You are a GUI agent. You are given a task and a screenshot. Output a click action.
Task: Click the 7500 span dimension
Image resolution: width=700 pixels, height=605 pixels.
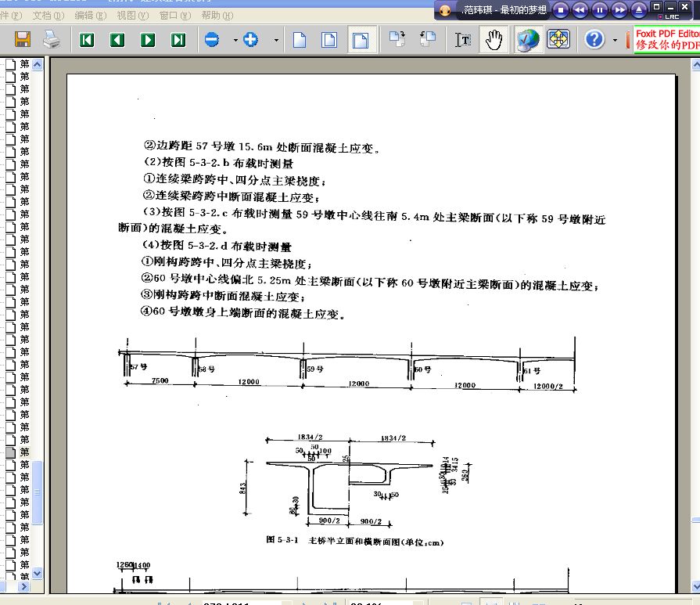pyautogui.click(x=160, y=380)
